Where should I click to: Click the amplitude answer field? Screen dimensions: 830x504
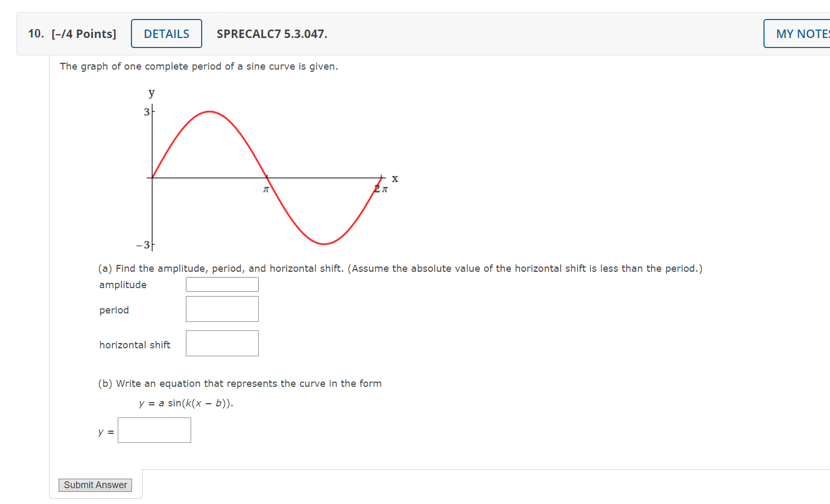(222, 284)
